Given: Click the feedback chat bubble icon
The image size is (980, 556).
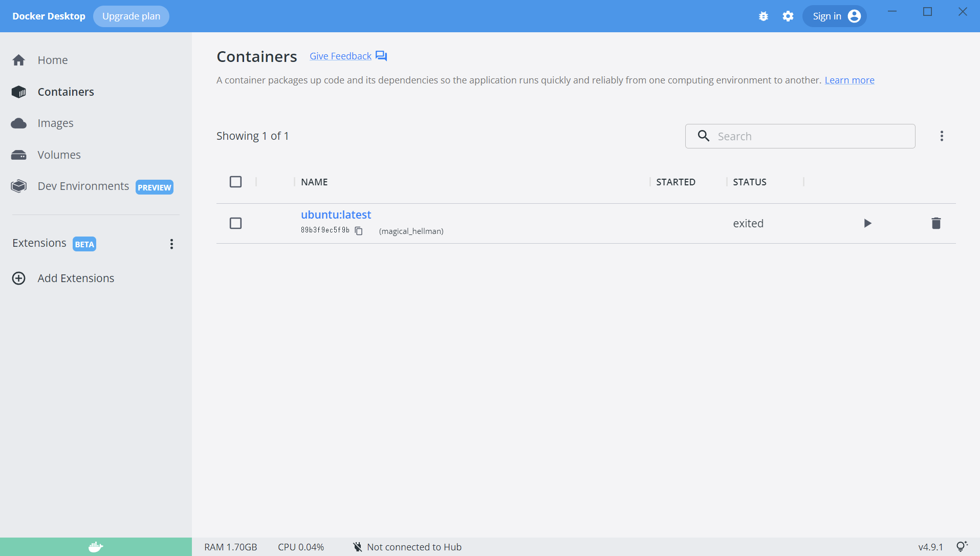Looking at the screenshot, I should pos(381,56).
